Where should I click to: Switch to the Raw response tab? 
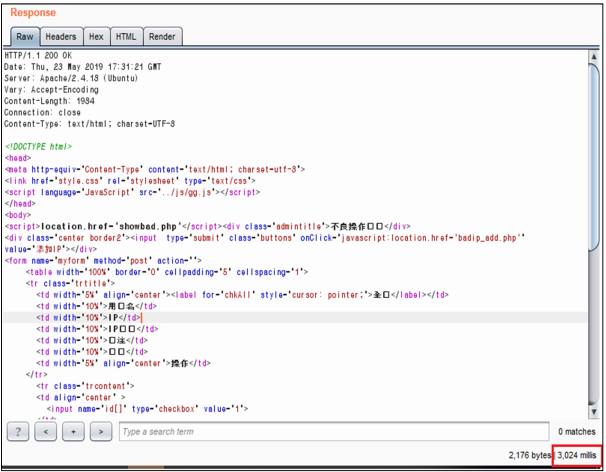click(25, 37)
